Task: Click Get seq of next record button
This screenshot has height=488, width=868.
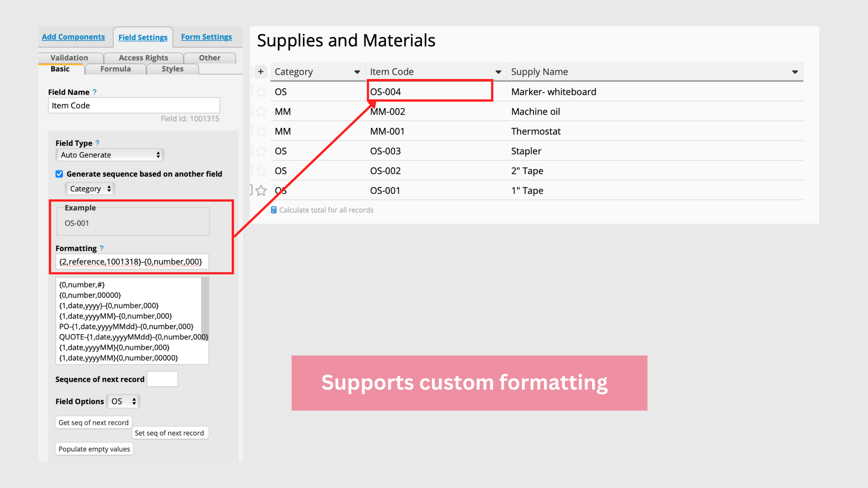Action: (93, 423)
